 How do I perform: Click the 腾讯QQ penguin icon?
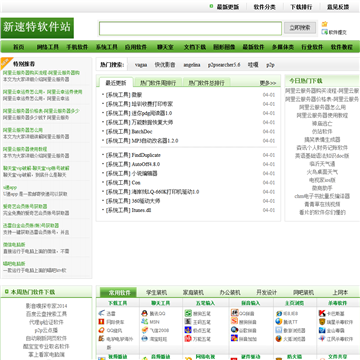point(144,313)
